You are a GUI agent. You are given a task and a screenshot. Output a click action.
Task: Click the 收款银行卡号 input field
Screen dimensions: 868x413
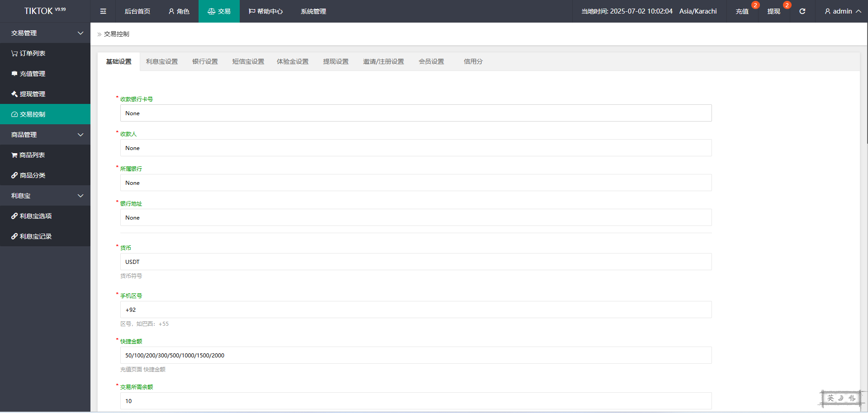pyautogui.click(x=416, y=113)
